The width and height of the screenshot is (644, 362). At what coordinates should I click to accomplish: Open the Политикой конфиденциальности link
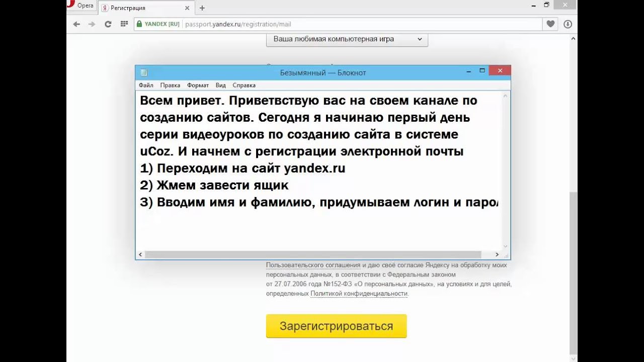359,294
